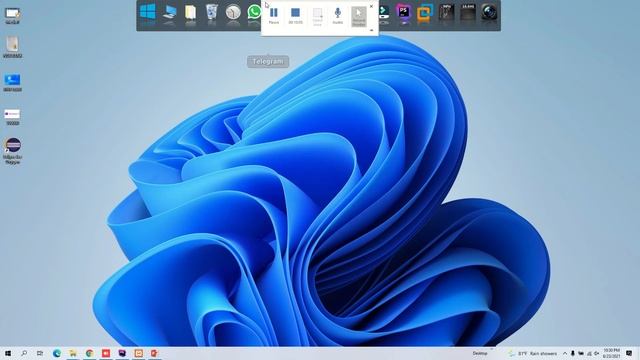
Task: Open the white card shortcut on the desktop
Action: coord(12,117)
